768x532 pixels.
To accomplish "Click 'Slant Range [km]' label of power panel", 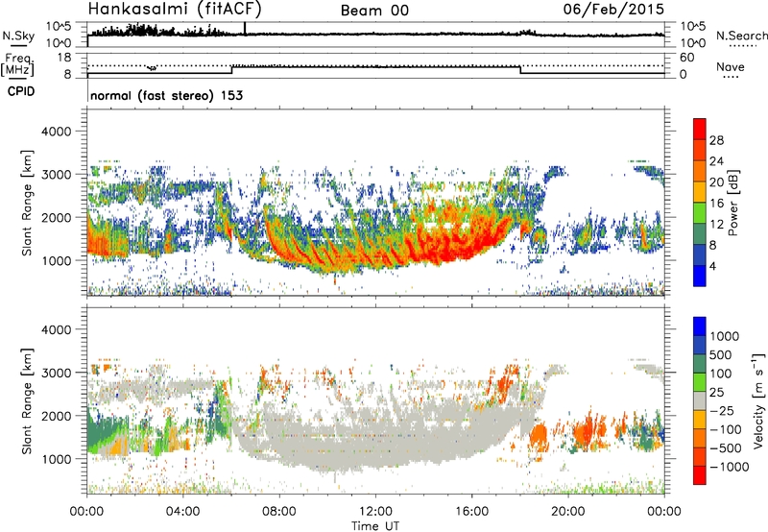I will pos(27,203).
